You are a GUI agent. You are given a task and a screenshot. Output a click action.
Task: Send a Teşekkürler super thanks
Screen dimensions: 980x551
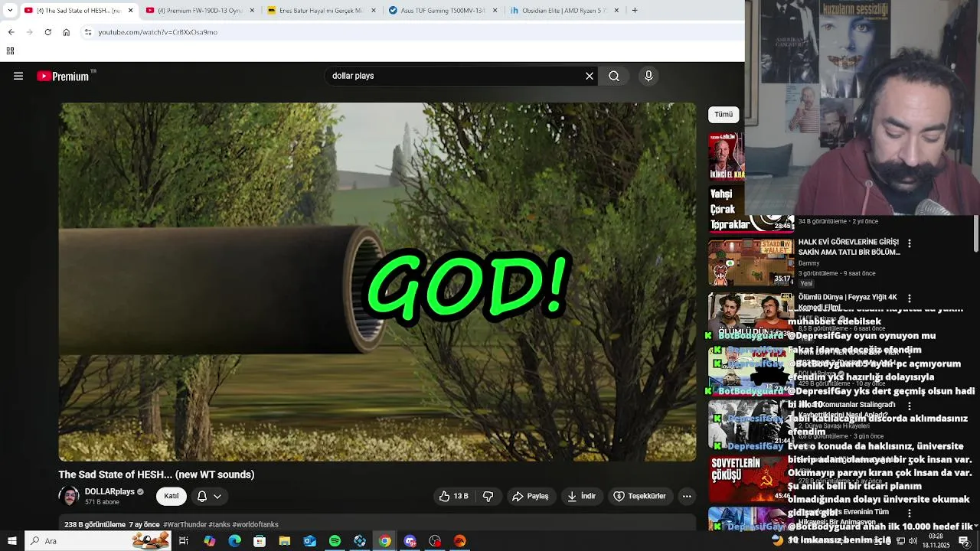pos(640,496)
